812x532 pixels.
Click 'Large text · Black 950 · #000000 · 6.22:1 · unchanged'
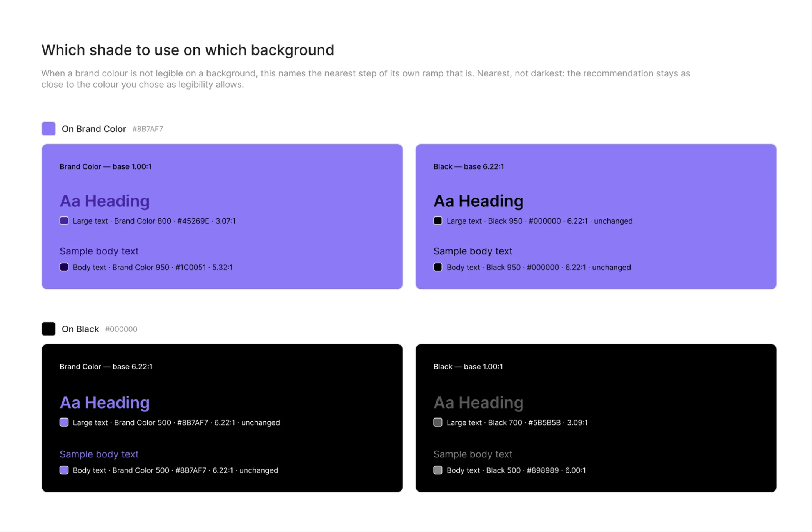point(539,221)
